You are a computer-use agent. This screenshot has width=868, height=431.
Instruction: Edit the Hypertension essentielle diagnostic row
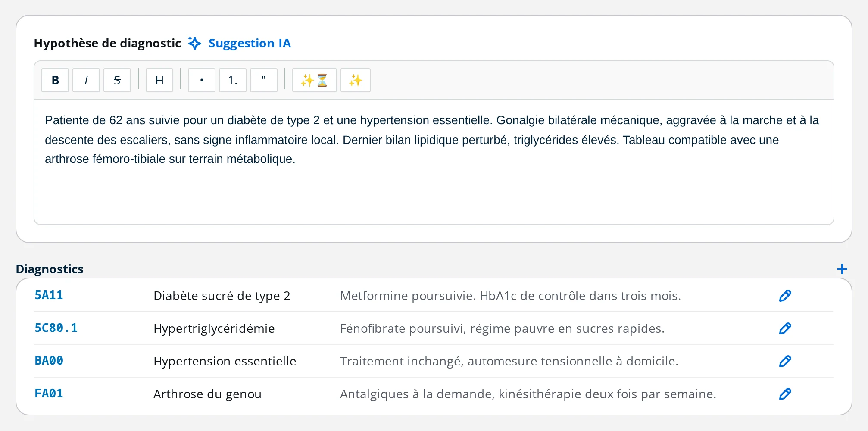pyautogui.click(x=785, y=361)
